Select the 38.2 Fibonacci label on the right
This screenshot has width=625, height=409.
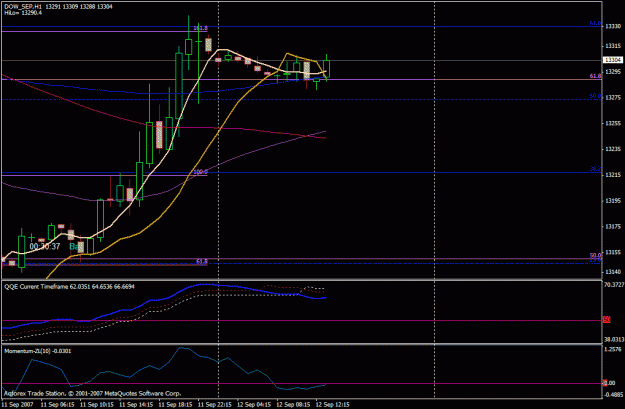pyautogui.click(x=595, y=169)
